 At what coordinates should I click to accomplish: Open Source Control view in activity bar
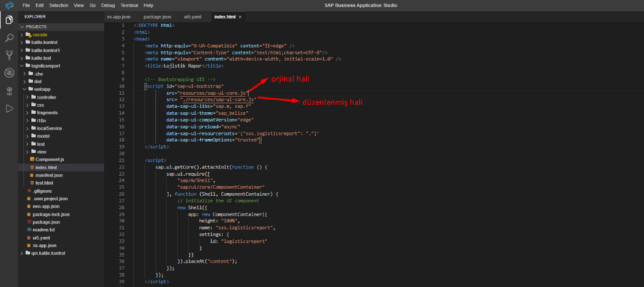coord(9,55)
